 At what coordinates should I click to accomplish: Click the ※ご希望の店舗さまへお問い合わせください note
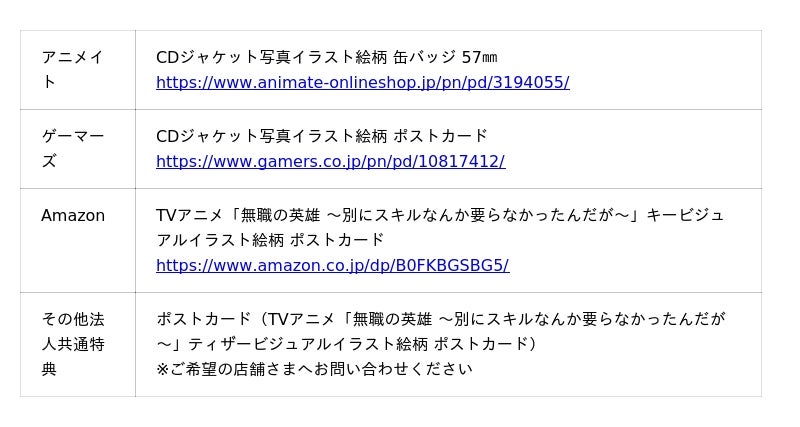click(314, 369)
